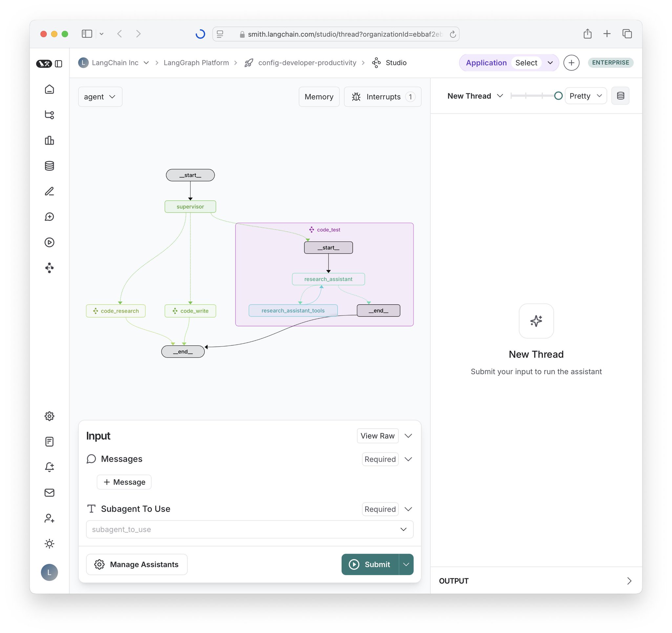Viewport: 672px width, 633px height.
Task: Open the Application Select dropdown chevron
Action: click(x=550, y=63)
